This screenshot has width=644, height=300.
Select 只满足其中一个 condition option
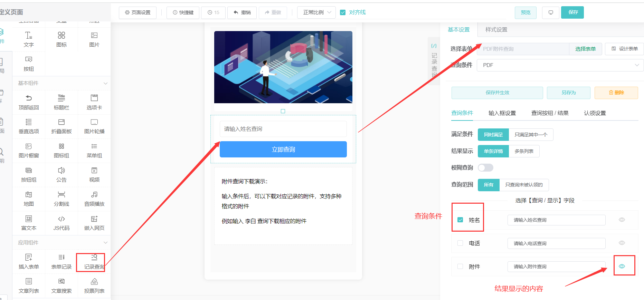click(531, 135)
